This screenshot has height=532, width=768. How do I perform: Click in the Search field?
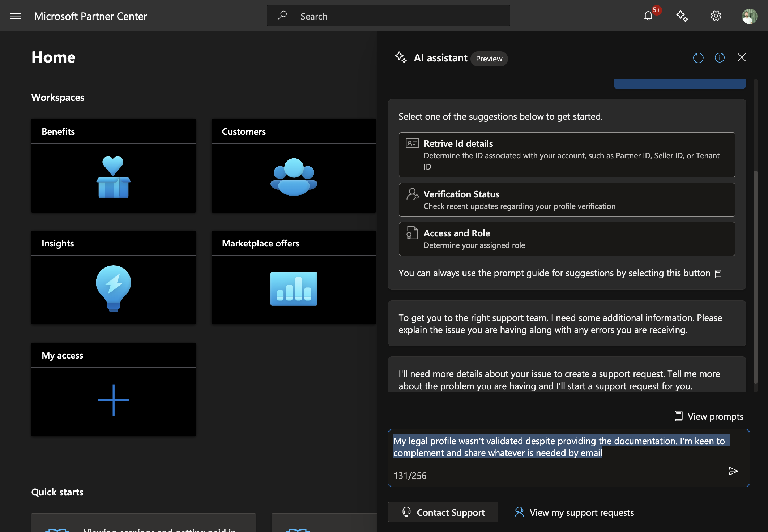388,16
